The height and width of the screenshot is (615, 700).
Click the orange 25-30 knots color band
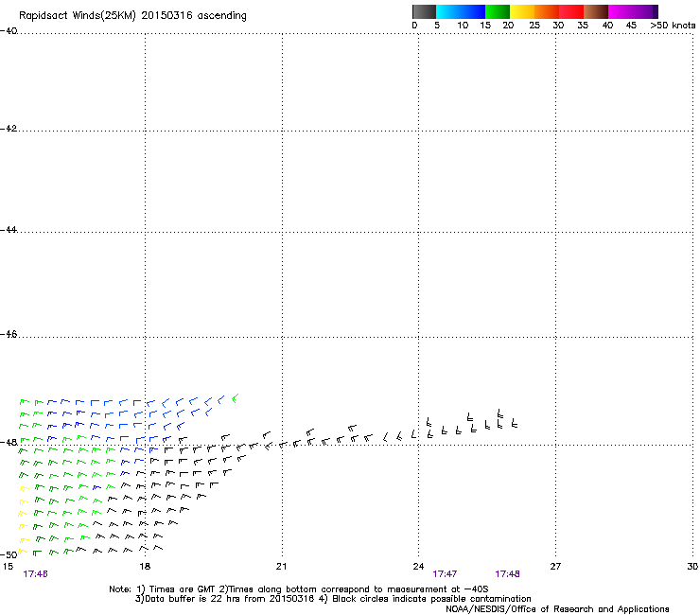tap(547, 11)
